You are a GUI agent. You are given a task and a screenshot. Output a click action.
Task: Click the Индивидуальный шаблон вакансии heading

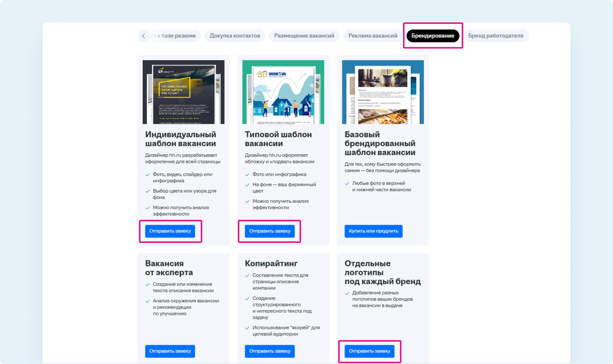click(x=180, y=139)
